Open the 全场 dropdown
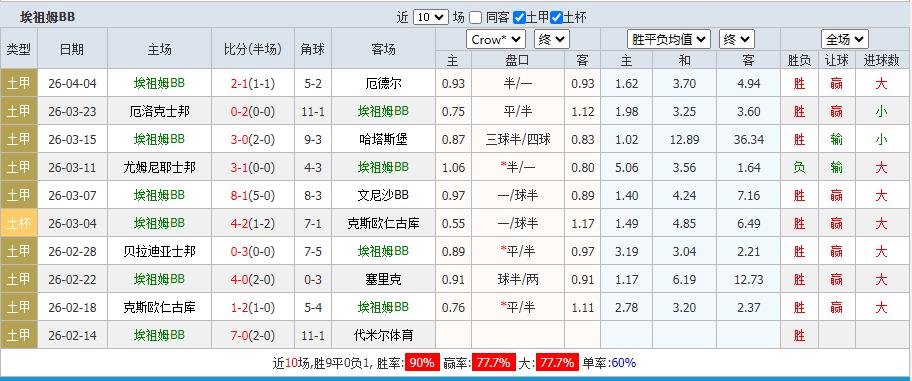Viewport: 912px width, 381px height. [x=845, y=40]
